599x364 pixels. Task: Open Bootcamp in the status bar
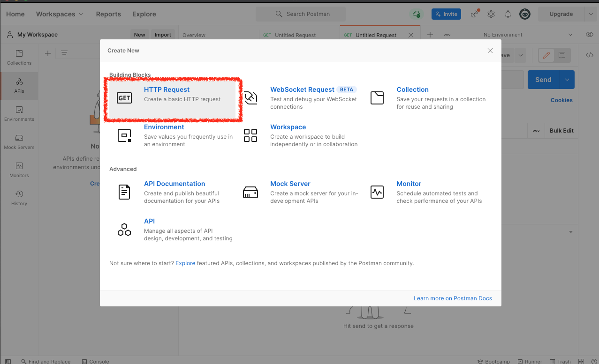click(x=494, y=362)
